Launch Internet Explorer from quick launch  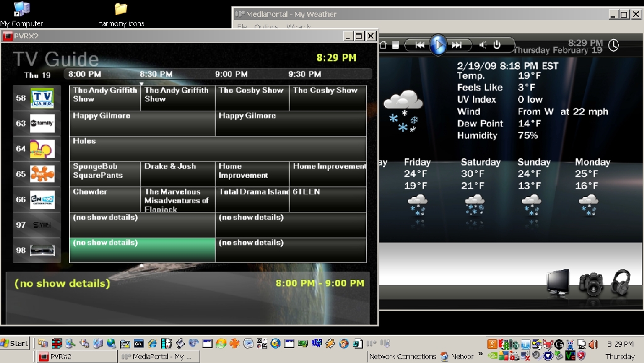coord(152,343)
